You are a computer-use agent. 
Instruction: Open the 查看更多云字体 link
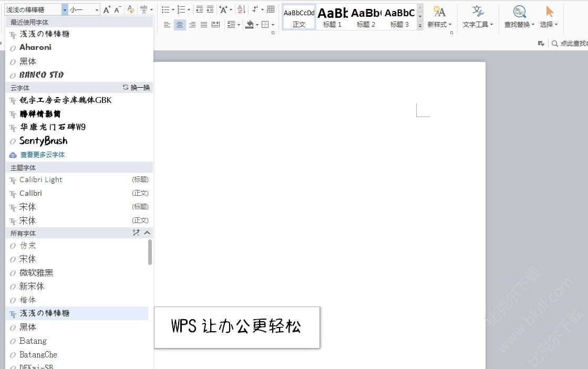(43, 155)
